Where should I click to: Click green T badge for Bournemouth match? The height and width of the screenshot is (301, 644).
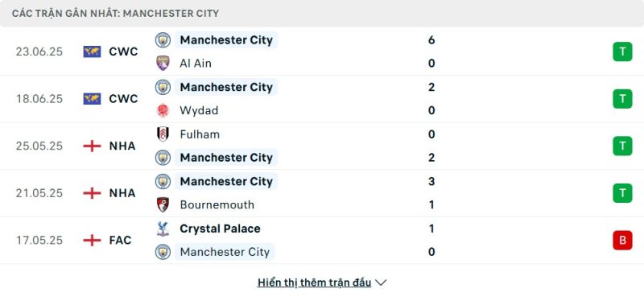point(622,193)
